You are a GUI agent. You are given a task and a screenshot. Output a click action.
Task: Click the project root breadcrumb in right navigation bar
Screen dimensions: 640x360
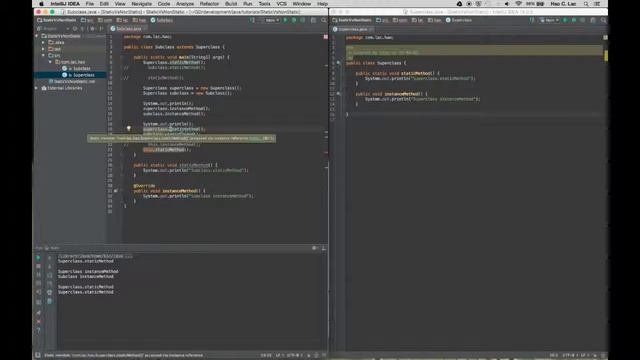(352, 20)
